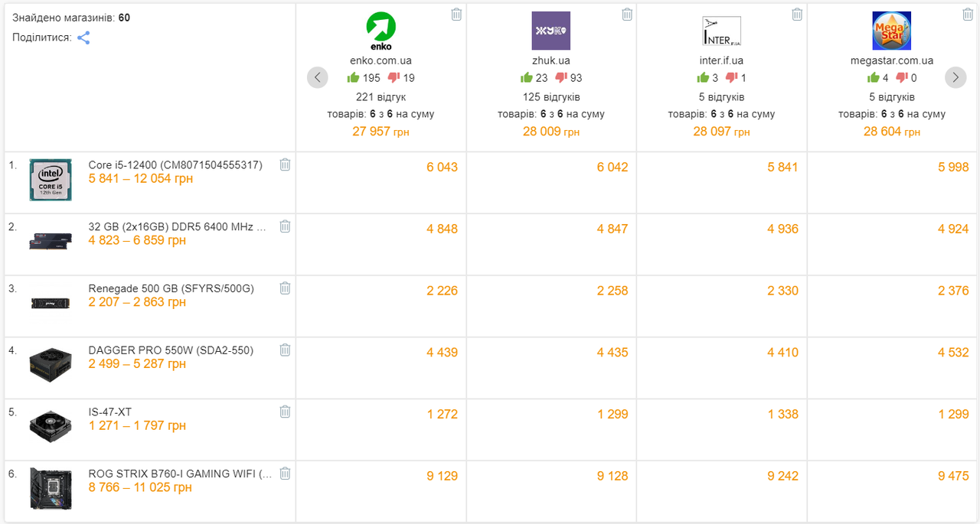Delete DAGGER PRO 550W from list
980x524 pixels.
click(285, 350)
